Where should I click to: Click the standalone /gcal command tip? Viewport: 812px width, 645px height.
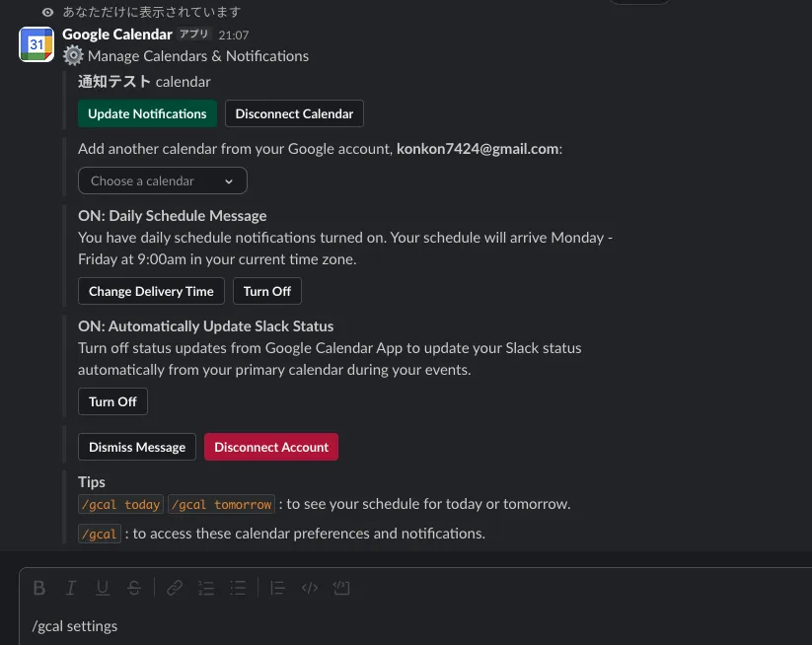100,535
